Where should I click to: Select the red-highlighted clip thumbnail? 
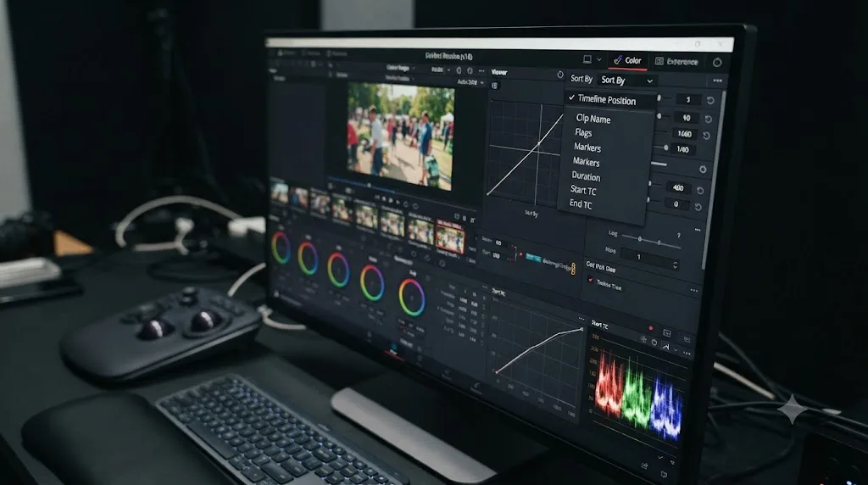click(x=449, y=237)
